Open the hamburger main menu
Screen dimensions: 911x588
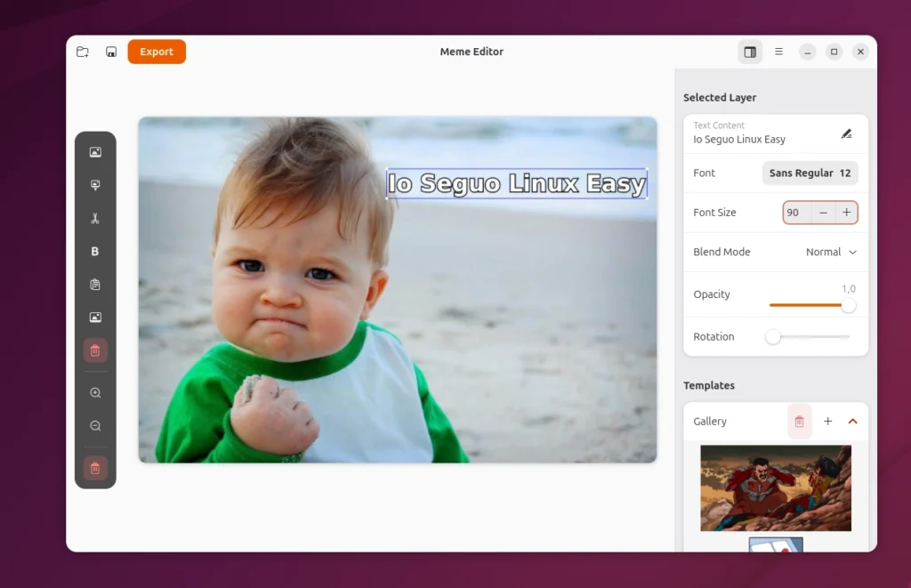tap(778, 52)
